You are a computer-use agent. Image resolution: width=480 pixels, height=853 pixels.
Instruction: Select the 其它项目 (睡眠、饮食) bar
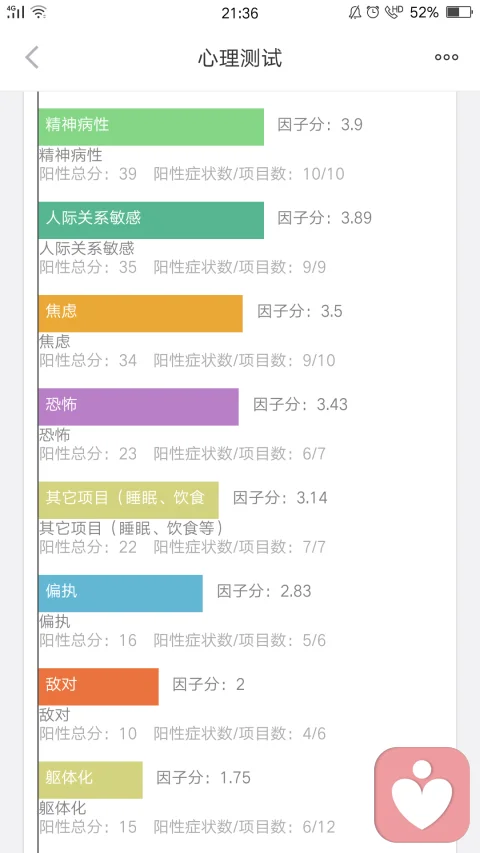pyautogui.click(x=128, y=500)
